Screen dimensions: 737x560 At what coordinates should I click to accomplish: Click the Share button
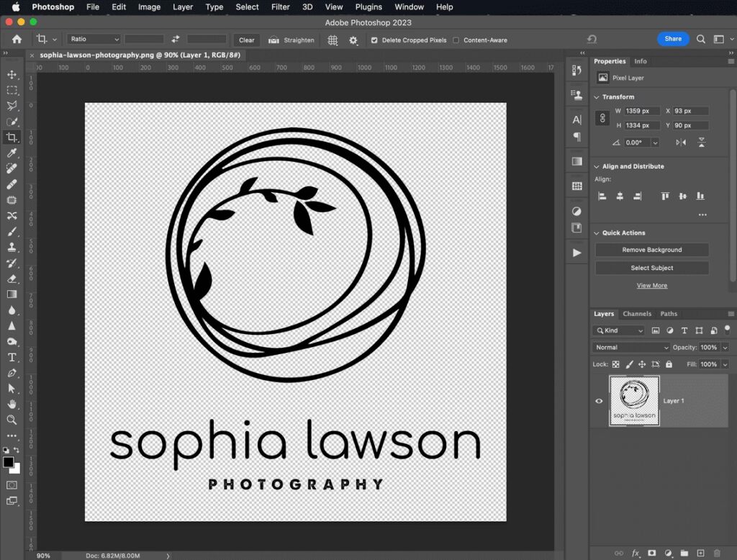click(x=673, y=39)
